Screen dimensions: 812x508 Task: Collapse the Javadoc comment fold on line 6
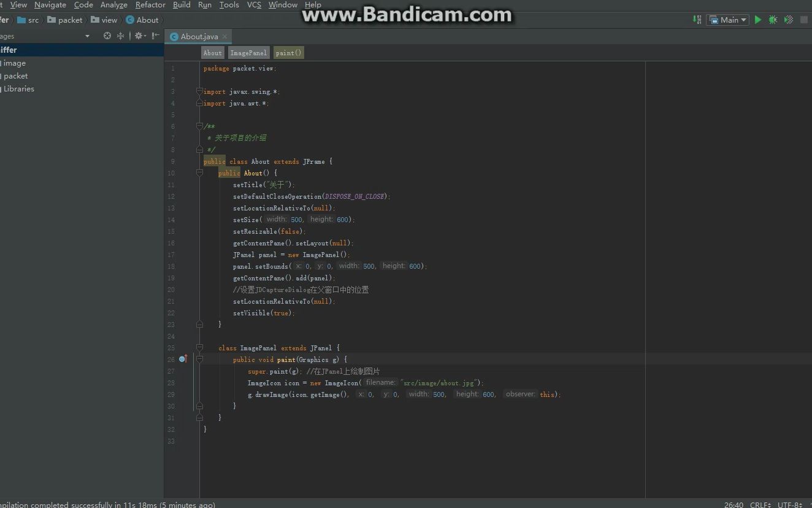point(199,126)
